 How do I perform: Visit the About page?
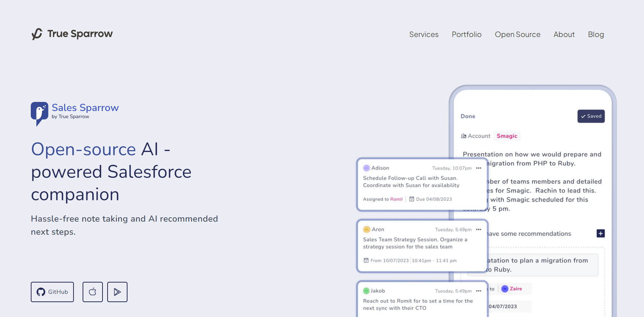pos(564,34)
